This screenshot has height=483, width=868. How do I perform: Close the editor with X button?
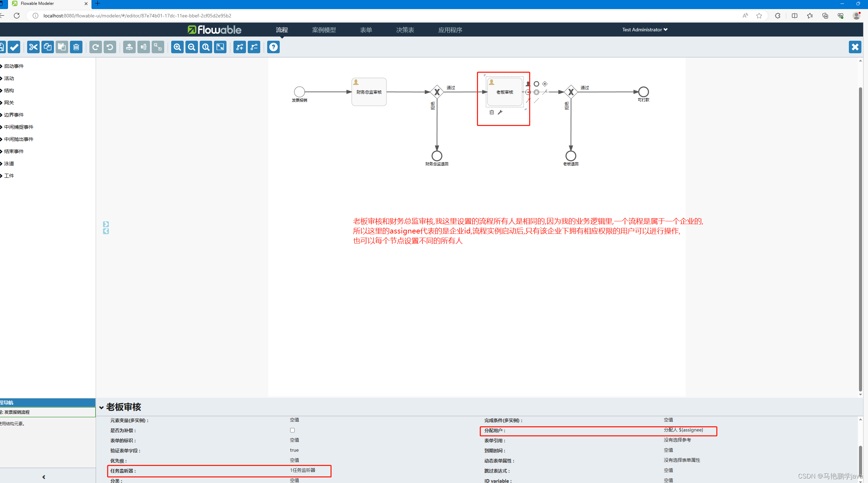(855, 47)
